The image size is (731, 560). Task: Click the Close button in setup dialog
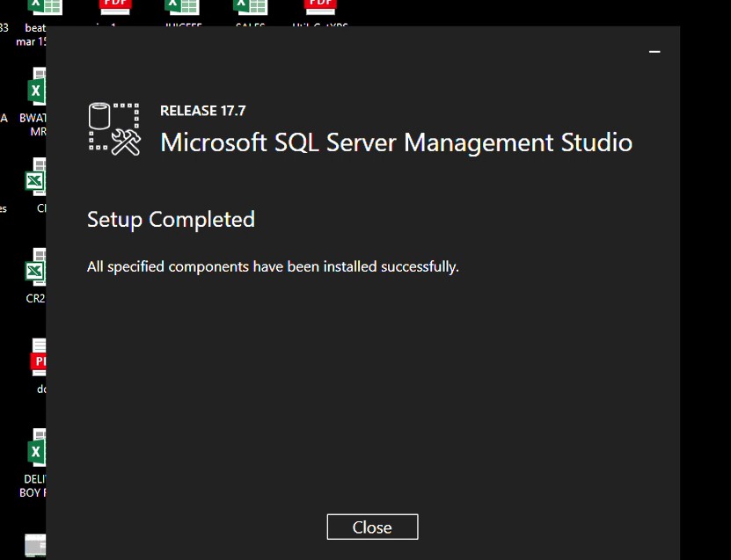[372, 527]
